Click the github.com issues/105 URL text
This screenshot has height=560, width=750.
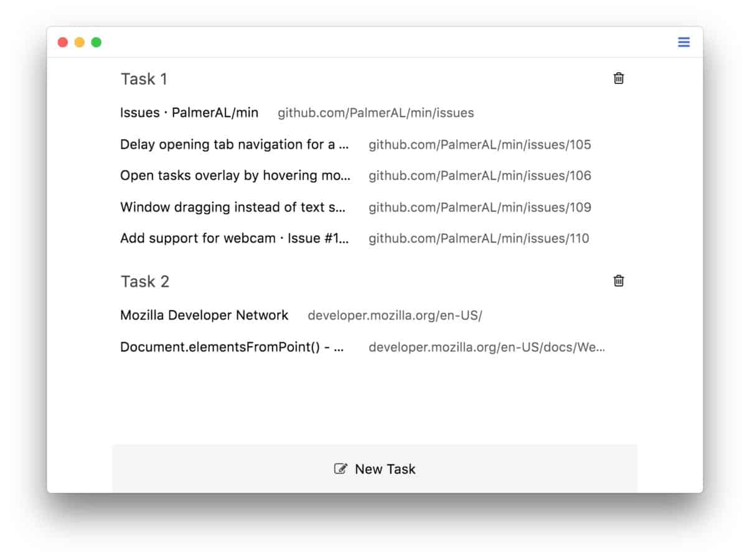(480, 144)
